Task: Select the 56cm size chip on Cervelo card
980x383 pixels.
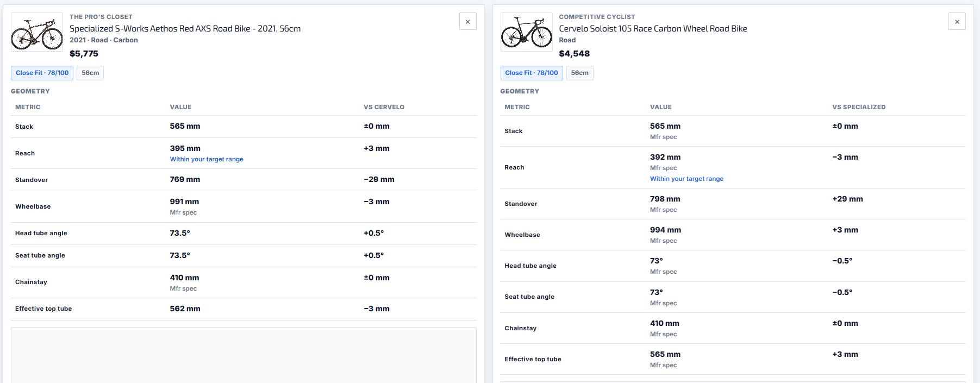Action: click(x=579, y=73)
